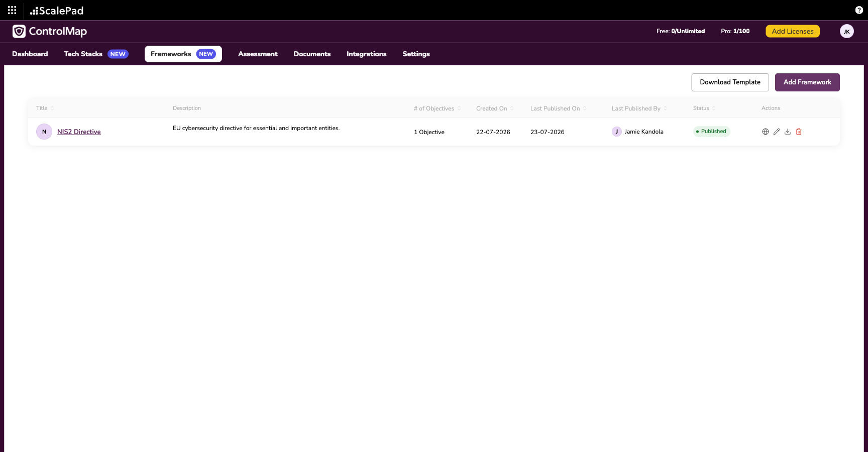Click the Download Template button
Screen dimensions: 868x452
click(x=730, y=82)
